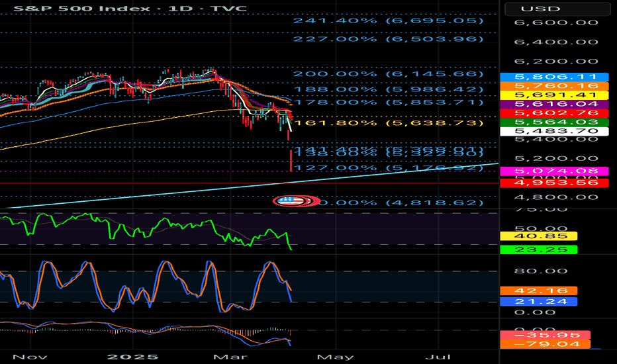Image resolution: width=617 pixels, height=364 pixels.
Task: Click the Jul label on time axis
Action: [x=438, y=357]
